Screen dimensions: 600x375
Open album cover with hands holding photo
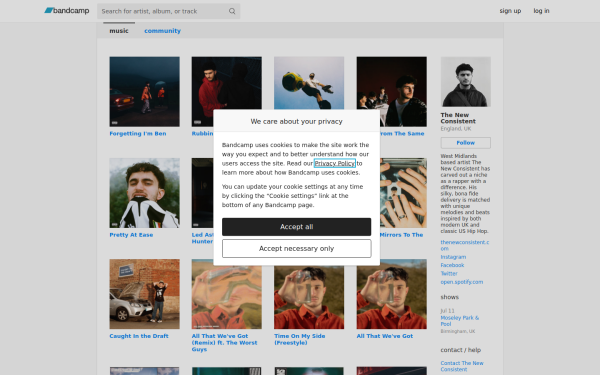(403, 193)
